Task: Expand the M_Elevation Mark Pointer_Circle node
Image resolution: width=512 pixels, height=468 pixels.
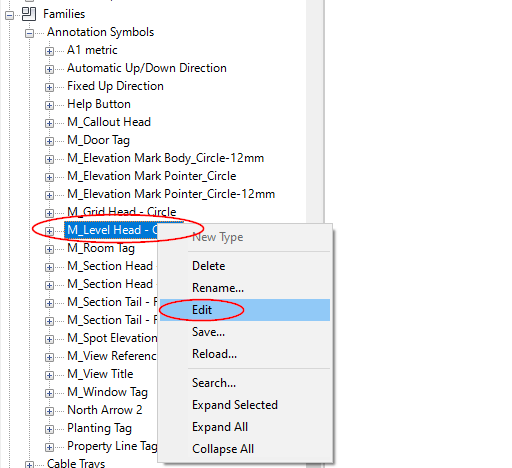Action: tap(49, 177)
